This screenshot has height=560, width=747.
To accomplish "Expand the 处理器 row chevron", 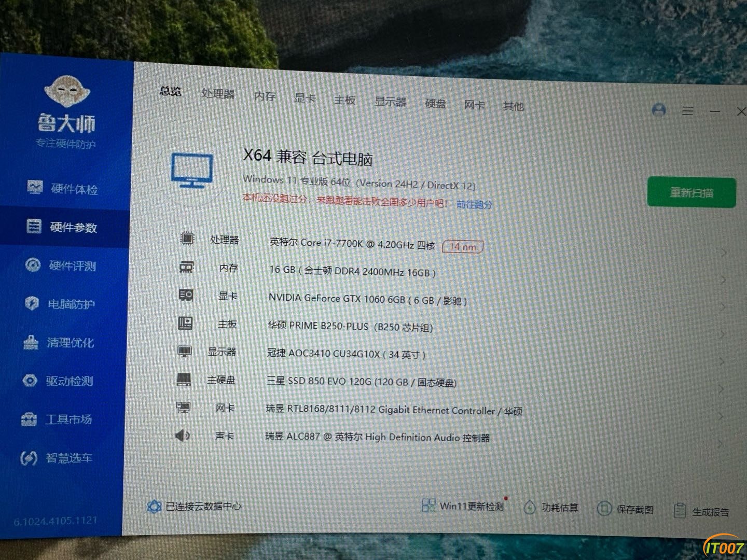I will (723, 253).
